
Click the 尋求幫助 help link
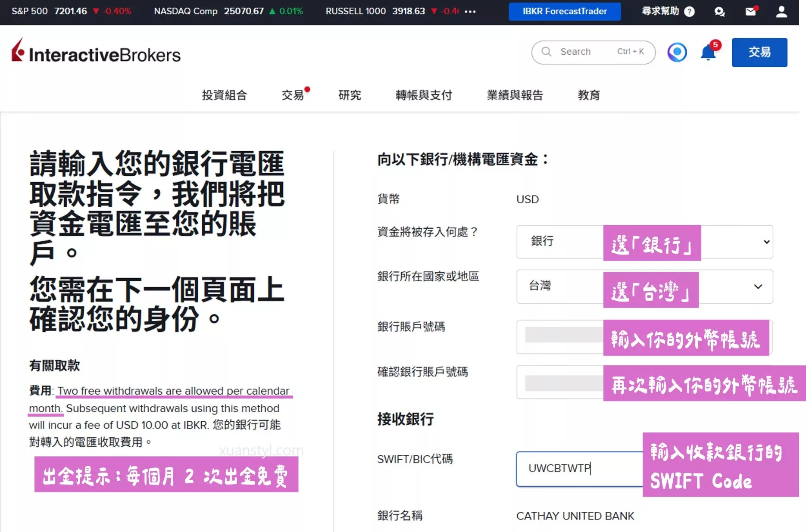660,11
